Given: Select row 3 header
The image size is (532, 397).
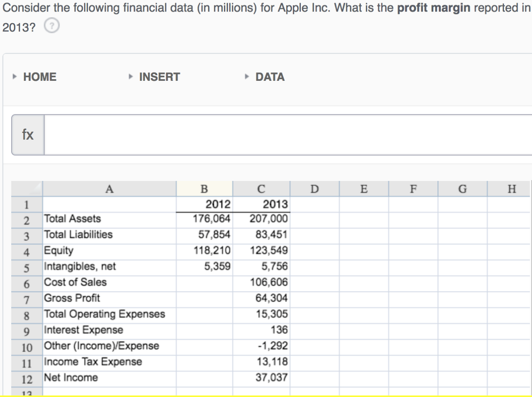Looking at the screenshot, I should (x=27, y=236).
